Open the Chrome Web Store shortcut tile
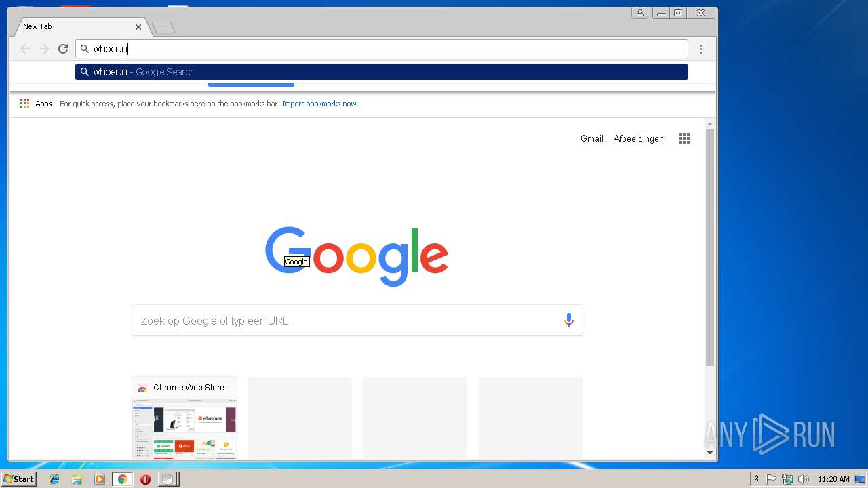Screen dimensions: 868x488 (x=184, y=418)
